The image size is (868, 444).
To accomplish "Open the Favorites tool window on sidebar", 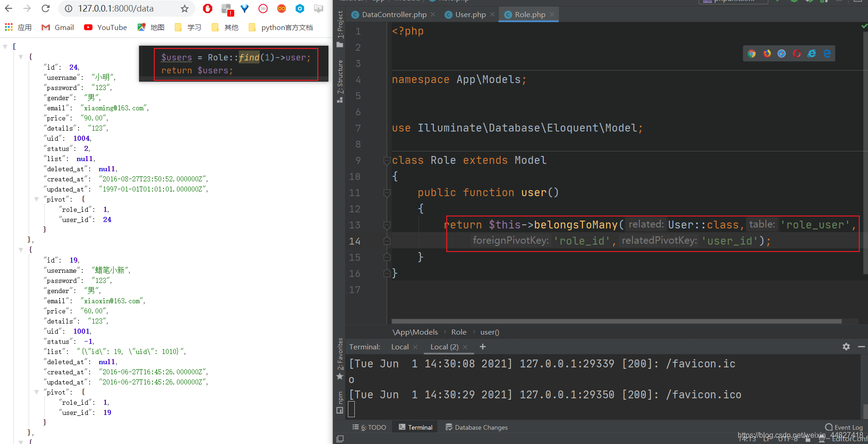I will (340, 359).
